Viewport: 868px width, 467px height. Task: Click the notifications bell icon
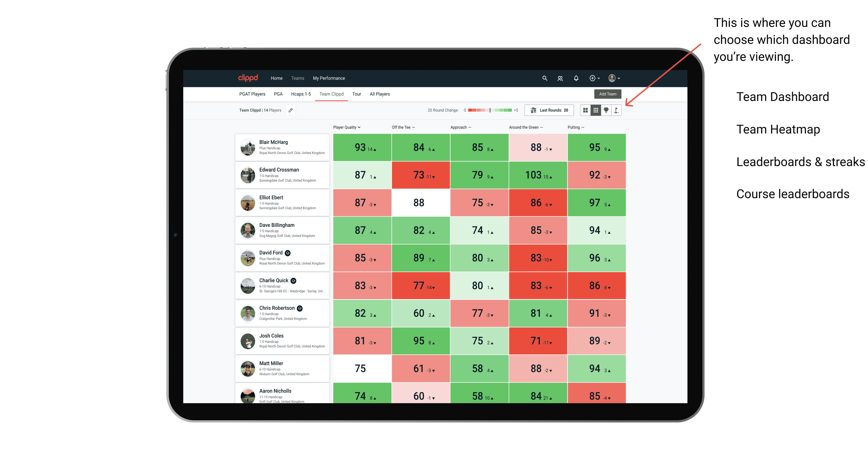pyautogui.click(x=576, y=78)
